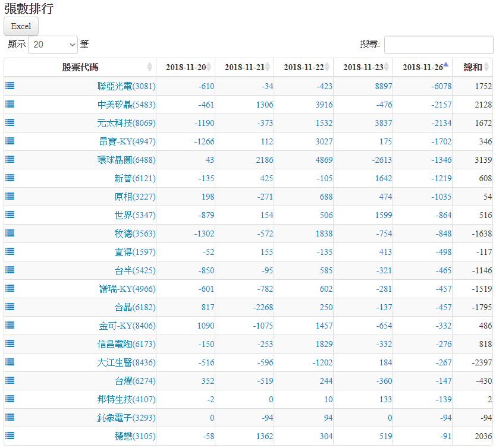Sort by the 總和 column header
This screenshot has width=496, height=448.
pyautogui.click(x=473, y=67)
